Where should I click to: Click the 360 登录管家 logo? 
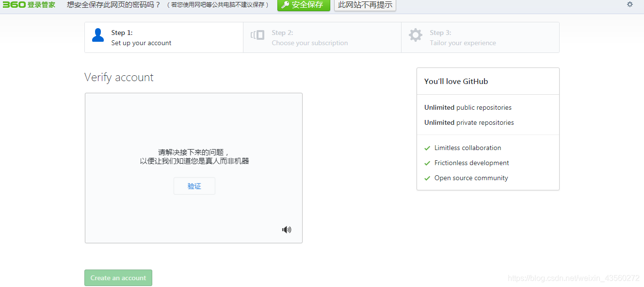[x=29, y=5]
